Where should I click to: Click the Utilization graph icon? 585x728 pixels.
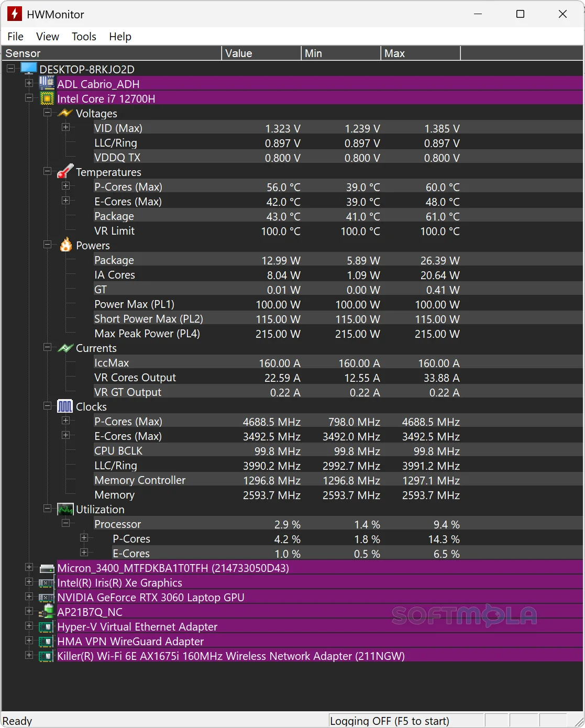(x=65, y=509)
